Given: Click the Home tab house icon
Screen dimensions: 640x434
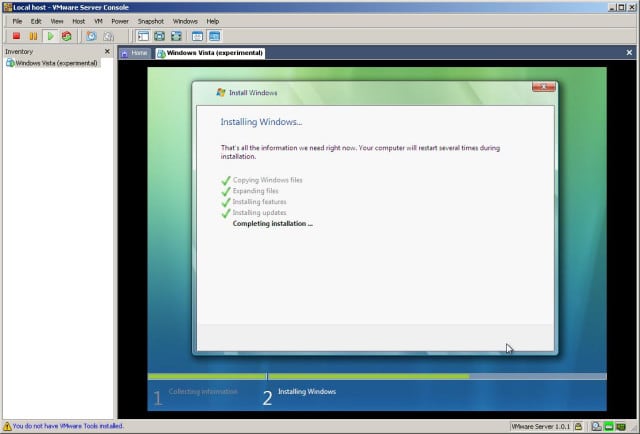Looking at the screenshot, I should point(124,53).
